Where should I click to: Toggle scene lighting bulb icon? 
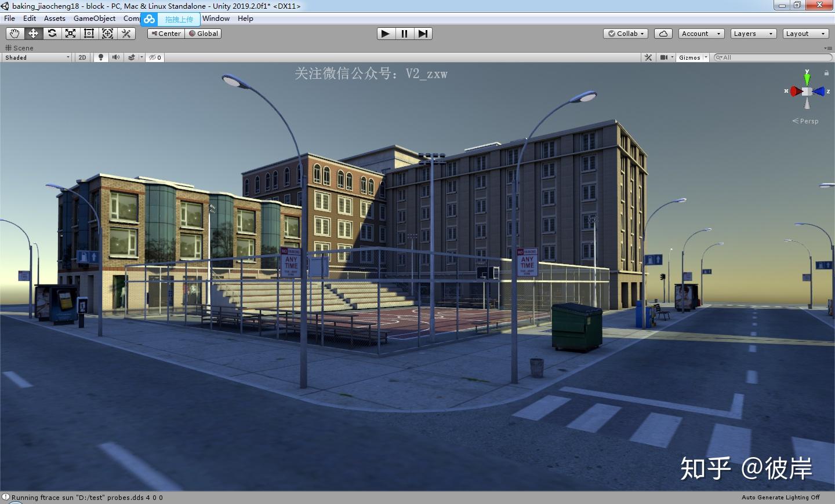tap(101, 57)
